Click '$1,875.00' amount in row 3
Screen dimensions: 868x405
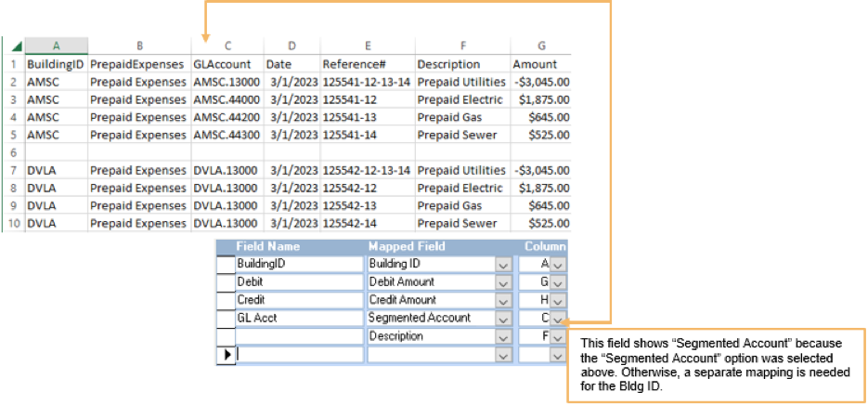click(x=541, y=99)
